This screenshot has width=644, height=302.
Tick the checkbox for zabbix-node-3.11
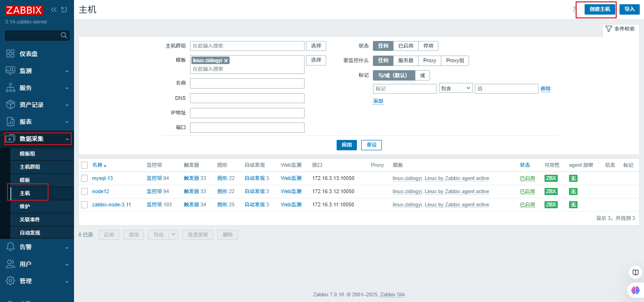point(84,204)
